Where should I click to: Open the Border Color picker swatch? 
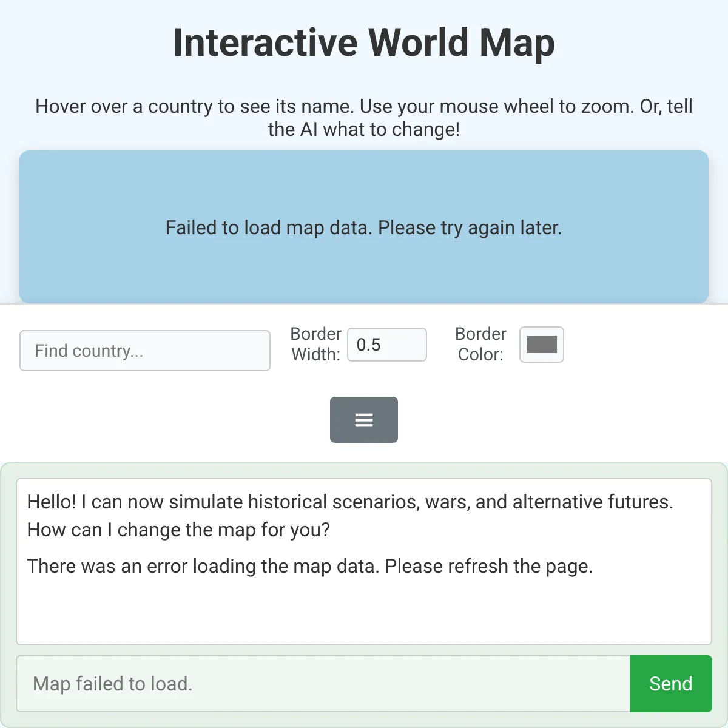pos(541,345)
